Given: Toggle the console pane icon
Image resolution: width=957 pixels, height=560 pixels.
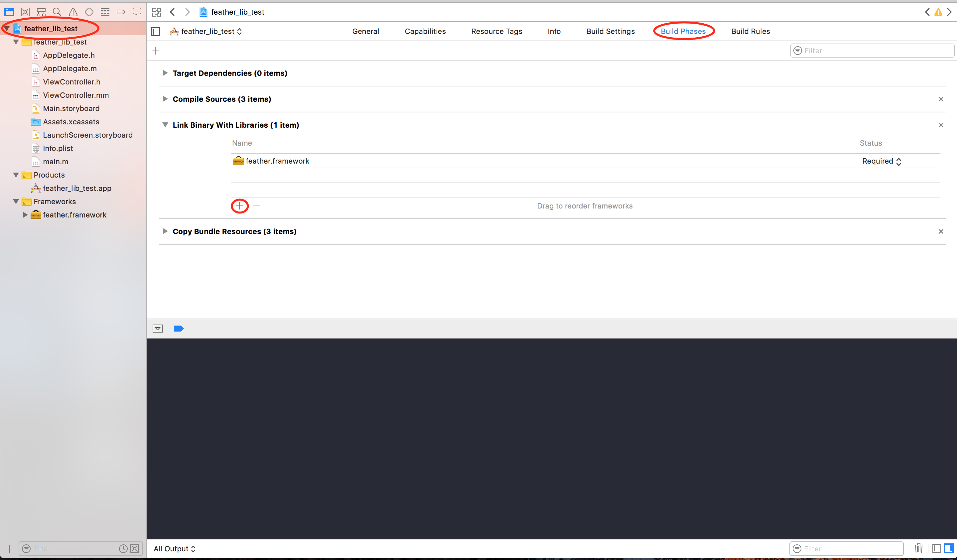Looking at the screenshot, I should coord(949,548).
